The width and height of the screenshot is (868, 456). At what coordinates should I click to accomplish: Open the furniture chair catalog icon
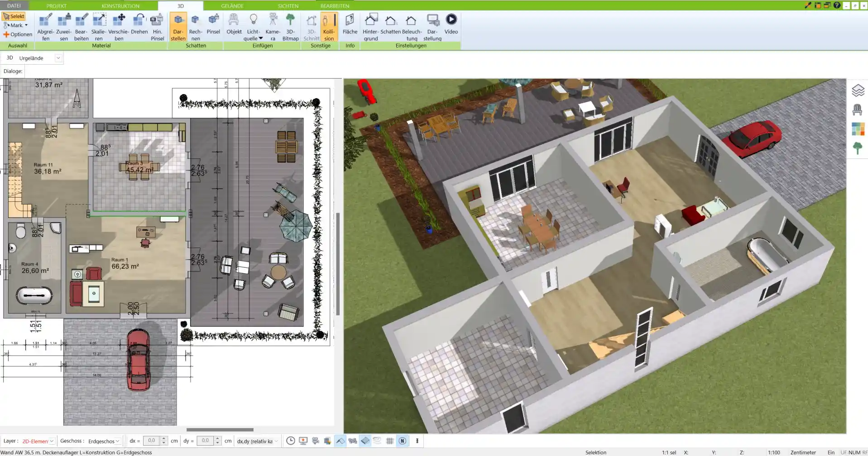857,109
